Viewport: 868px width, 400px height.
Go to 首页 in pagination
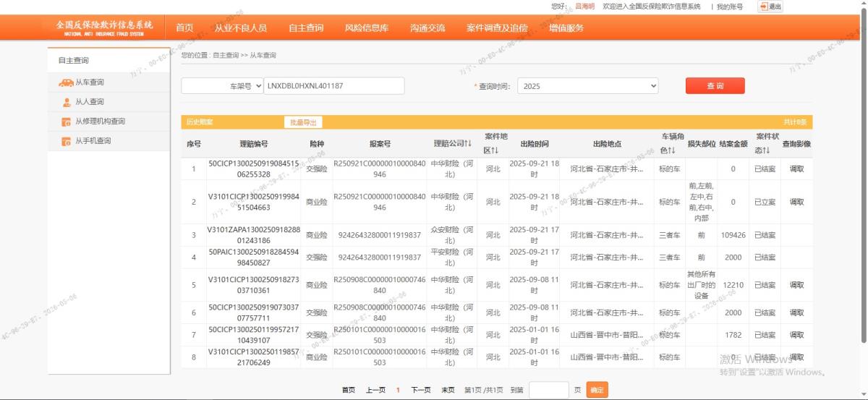click(349, 390)
